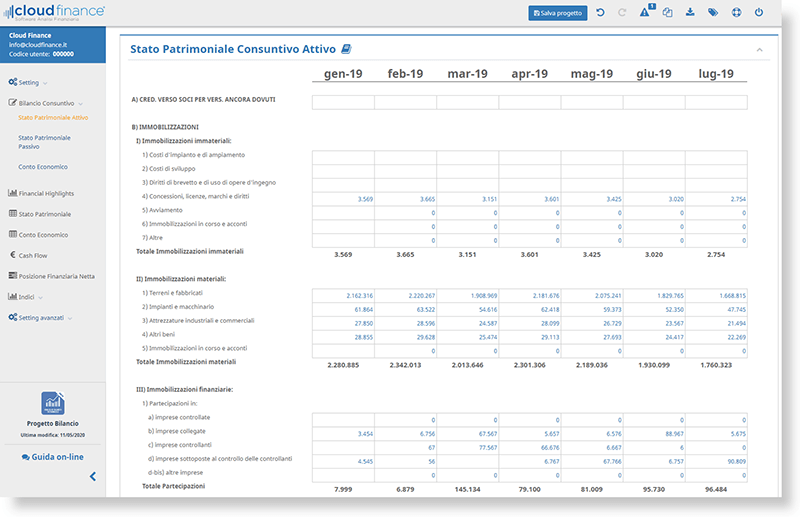This screenshot has width=800, height=517.
Task: Click gen-19 cell for Cred. verso soci
Action: pos(343,102)
